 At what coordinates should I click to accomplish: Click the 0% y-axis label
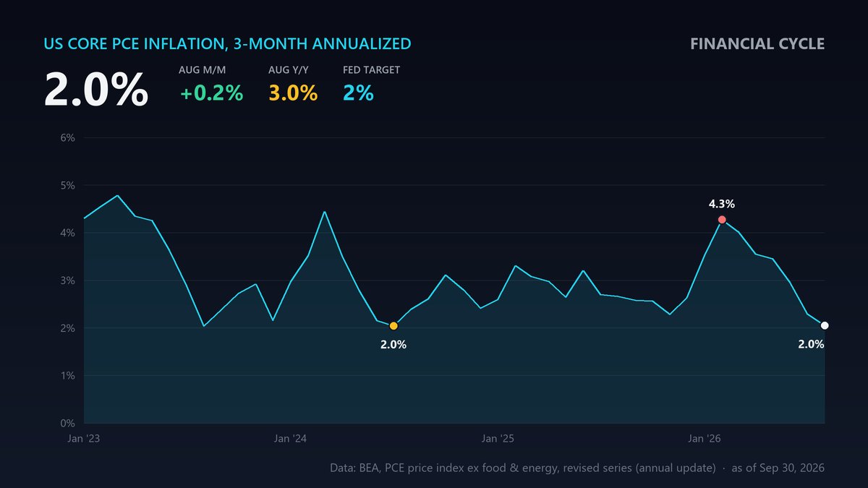click(67, 423)
